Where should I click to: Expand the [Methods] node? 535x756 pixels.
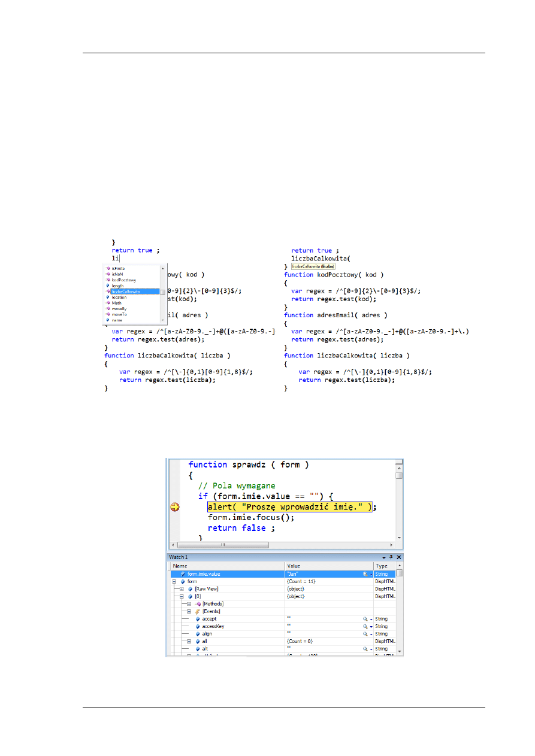[x=189, y=604]
